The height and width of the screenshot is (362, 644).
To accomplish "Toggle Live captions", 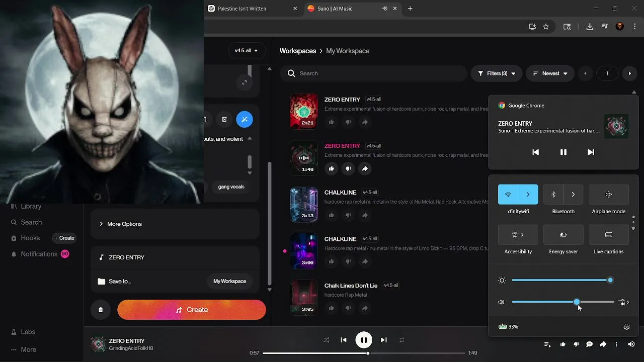I will [x=609, y=235].
